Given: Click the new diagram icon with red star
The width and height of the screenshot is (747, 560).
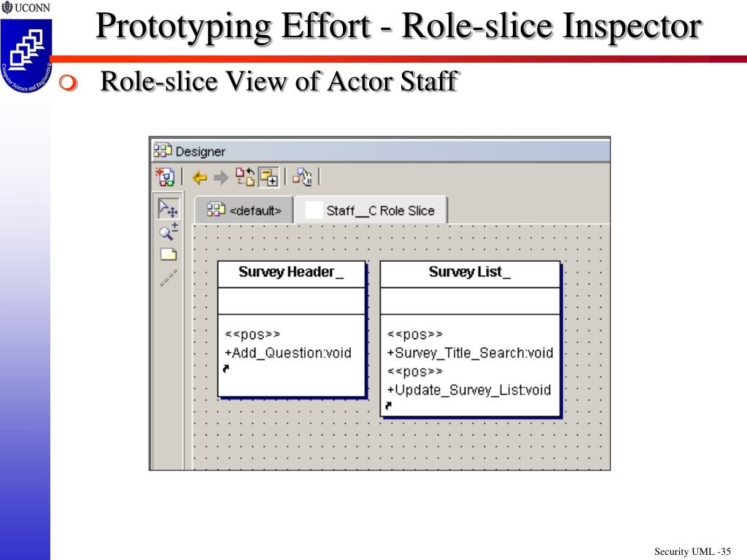Looking at the screenshot, I should click(x=165, y=176).
